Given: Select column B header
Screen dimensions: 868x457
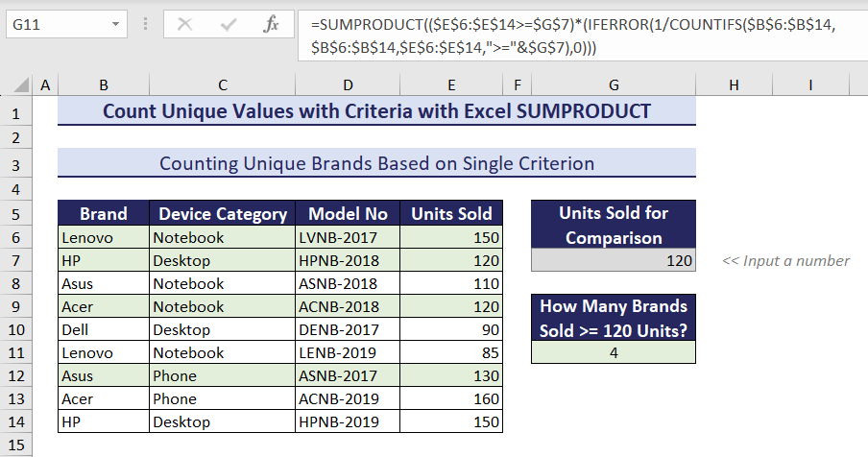Looking at the screenshot, I should (103, 85).
